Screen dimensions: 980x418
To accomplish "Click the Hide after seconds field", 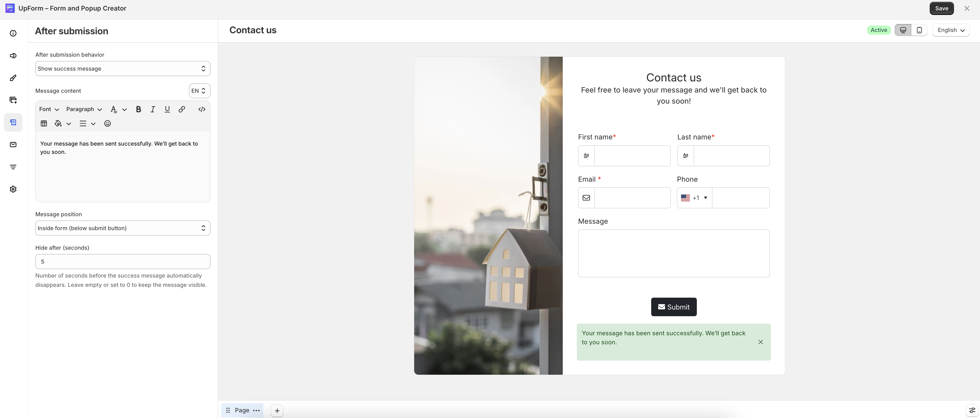I will (x=123, y=262).
